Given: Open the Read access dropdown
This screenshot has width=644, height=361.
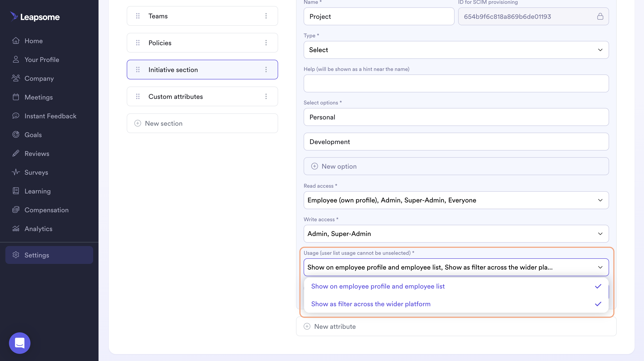Looking at the screenshot, I should coord(456,200).
